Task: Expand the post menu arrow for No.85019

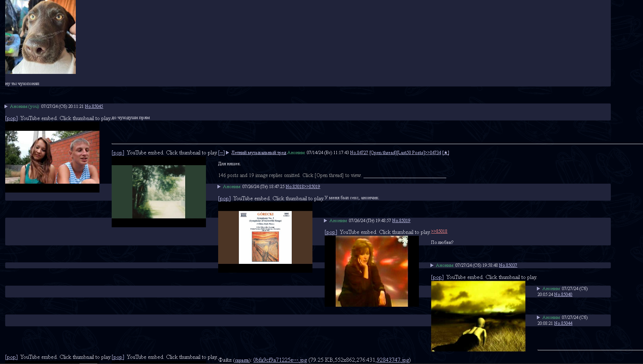Action: 325,221
